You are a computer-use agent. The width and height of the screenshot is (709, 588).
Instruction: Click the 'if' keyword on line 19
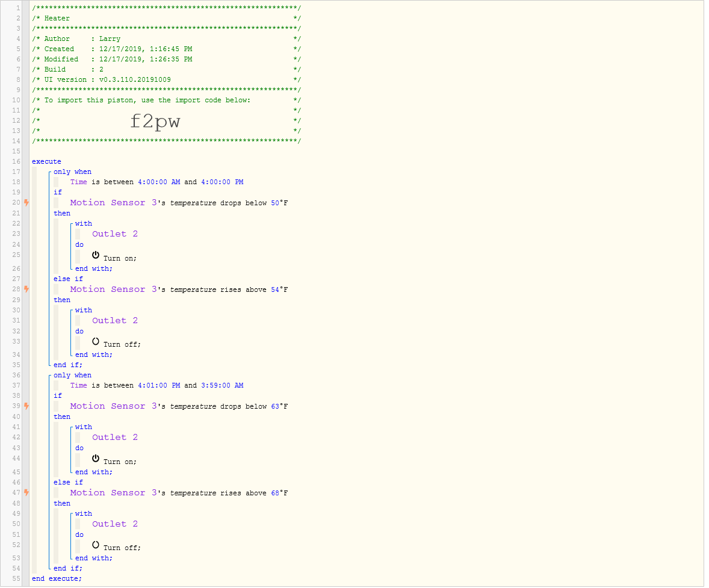click(x=58, y=192)
